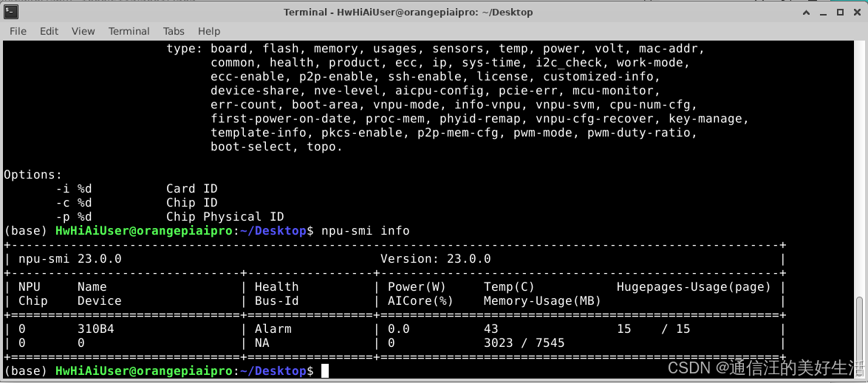Click the "flash," type entry
This screenshot has height=383, width=868.
point(284,49)
